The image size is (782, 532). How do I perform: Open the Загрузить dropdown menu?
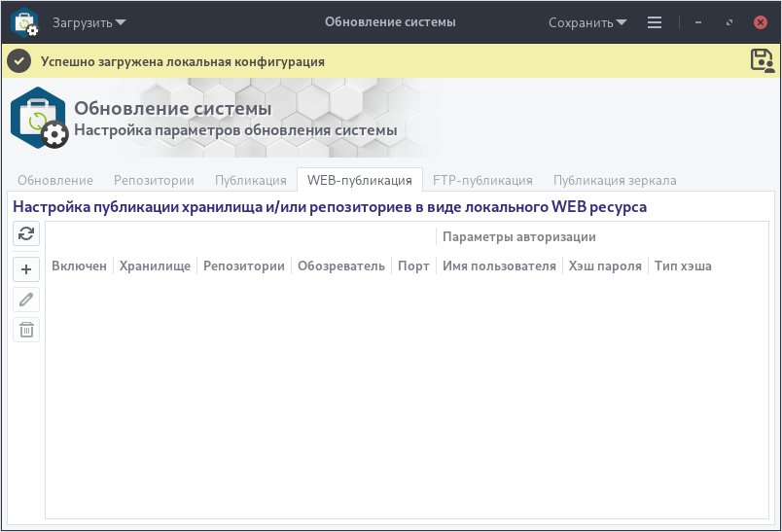[89, 22]
